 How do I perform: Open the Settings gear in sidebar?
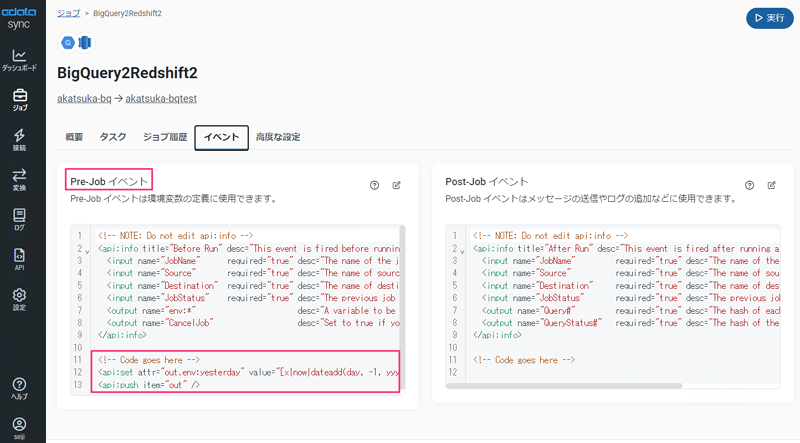pos(19,299)
